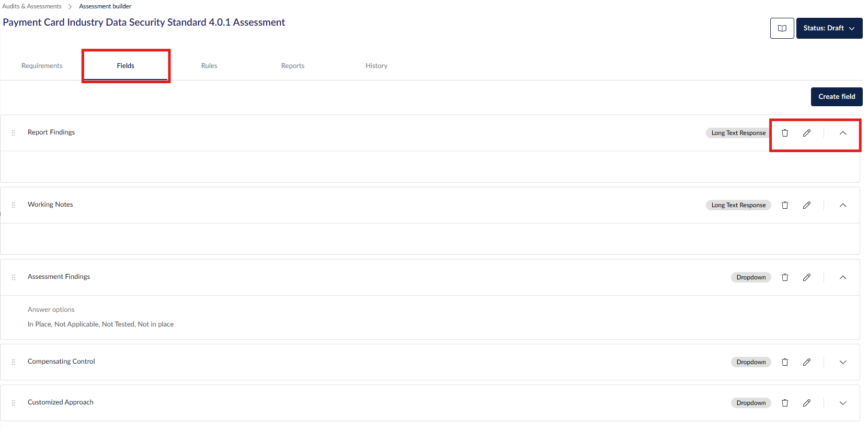868x428 pixels.
Task: Open the book icon beside Status
Action: pos(782,28)
